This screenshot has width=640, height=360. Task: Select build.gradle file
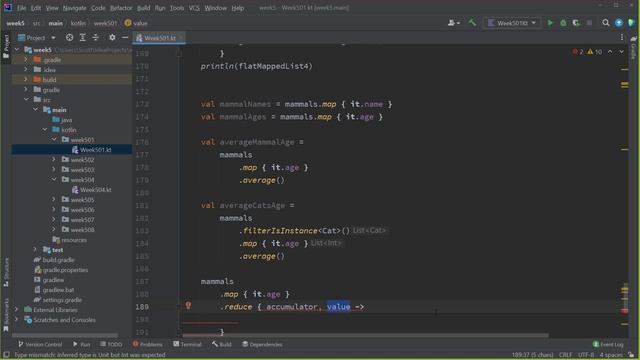point(54,260)
